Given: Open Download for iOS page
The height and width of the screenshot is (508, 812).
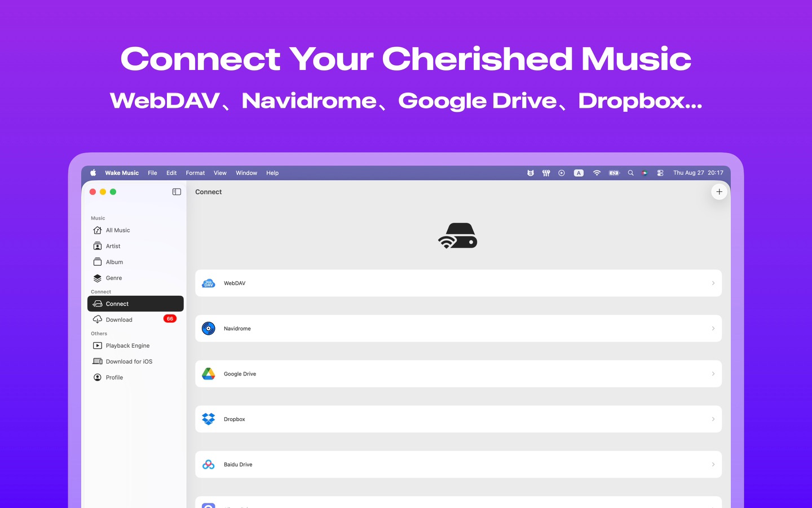Looking at the screenshot, I should pos(135,361).
